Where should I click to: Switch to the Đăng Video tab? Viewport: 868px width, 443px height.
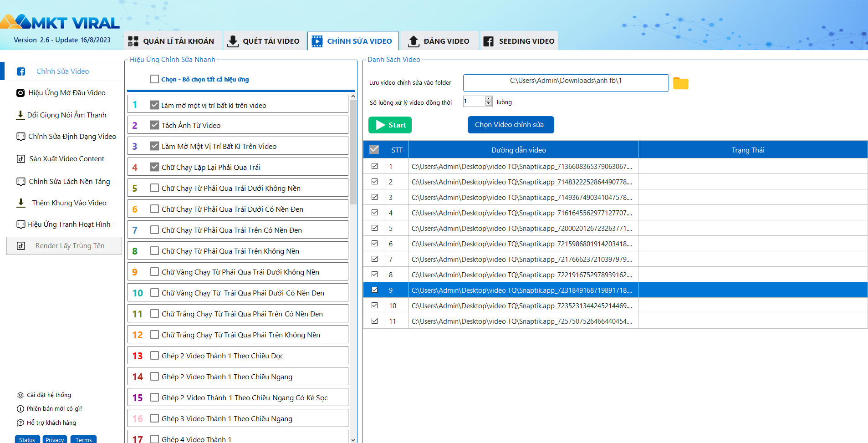[440, 41]
